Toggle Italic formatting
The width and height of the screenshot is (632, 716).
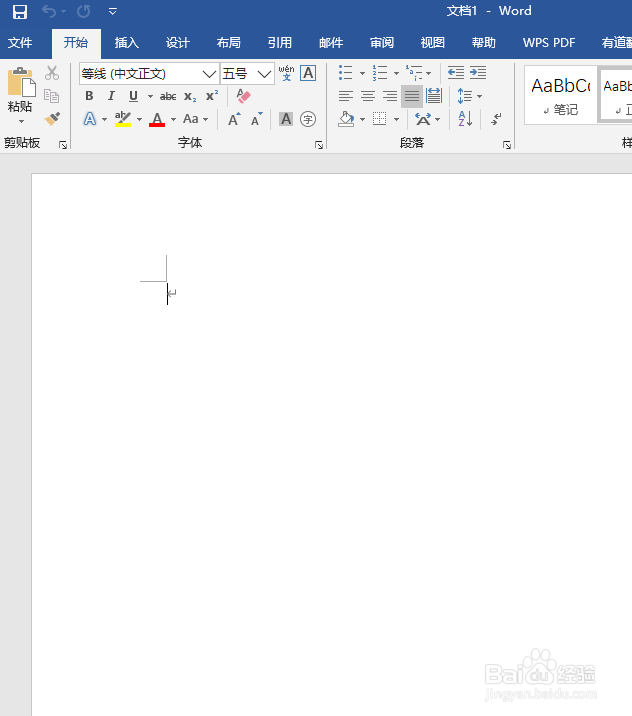[111, 96]
